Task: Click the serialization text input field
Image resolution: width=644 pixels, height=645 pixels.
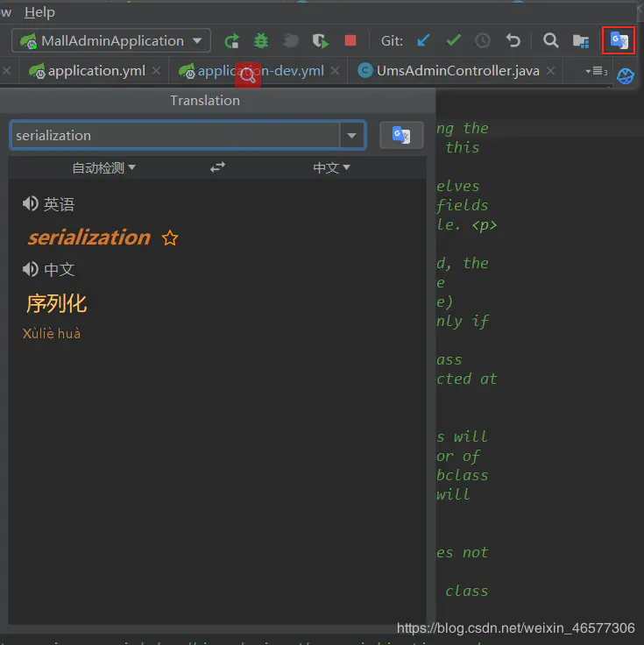Action: pyautogui.click(x=176, y=135)
